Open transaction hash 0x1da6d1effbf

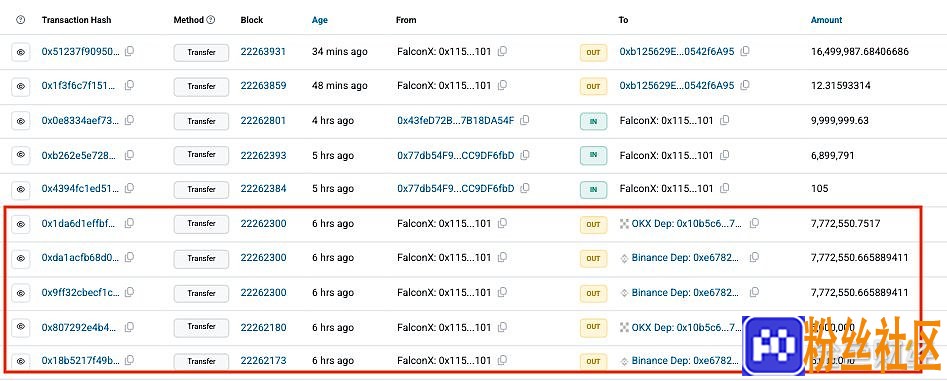point(79,223)
